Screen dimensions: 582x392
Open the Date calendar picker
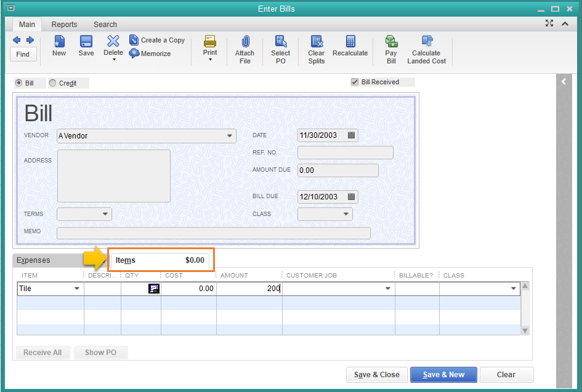[351, 135]
